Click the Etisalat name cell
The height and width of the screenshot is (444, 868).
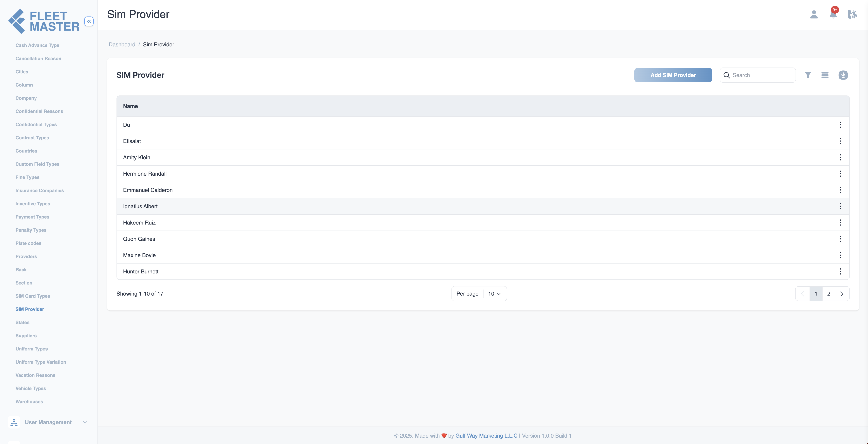click(132, 141)
